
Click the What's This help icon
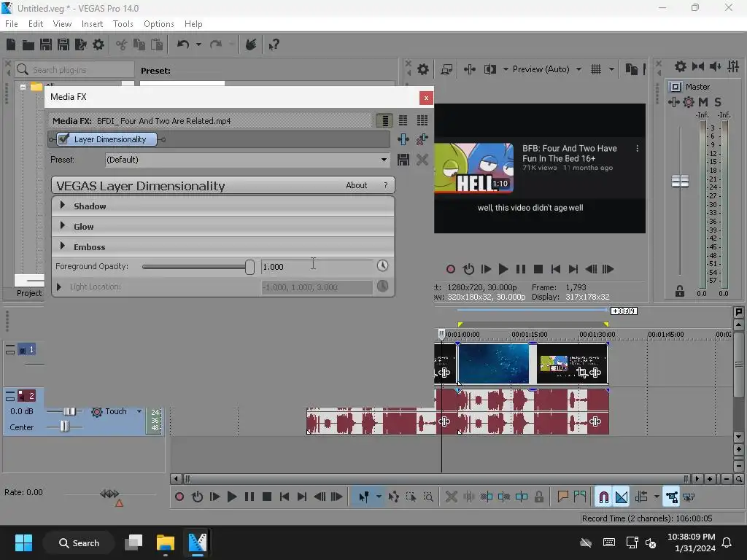(x=274, y=44)
